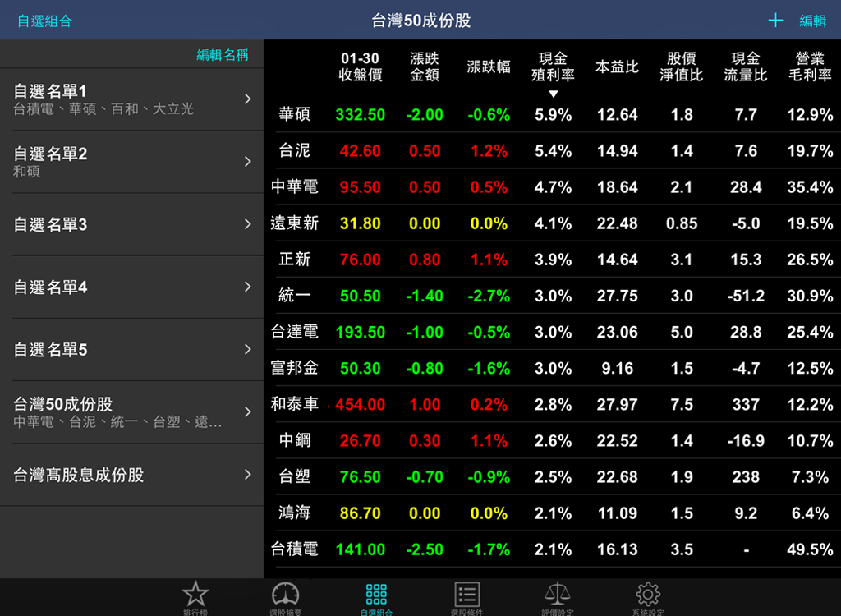The height and width of the screenshot is (616, 841).
Task: Expand the 自選名單5 chevron
Action: coord(248,349)
